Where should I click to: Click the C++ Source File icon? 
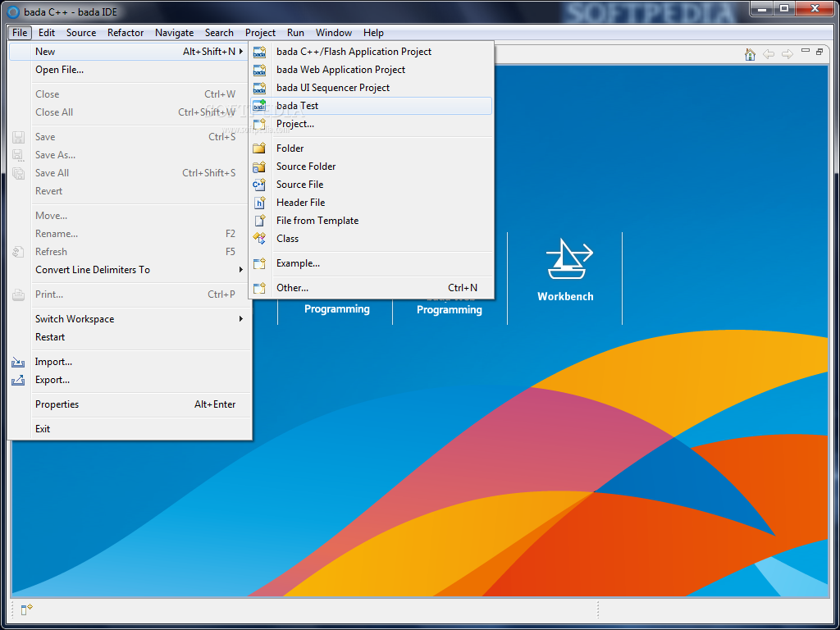coord(260,185)
